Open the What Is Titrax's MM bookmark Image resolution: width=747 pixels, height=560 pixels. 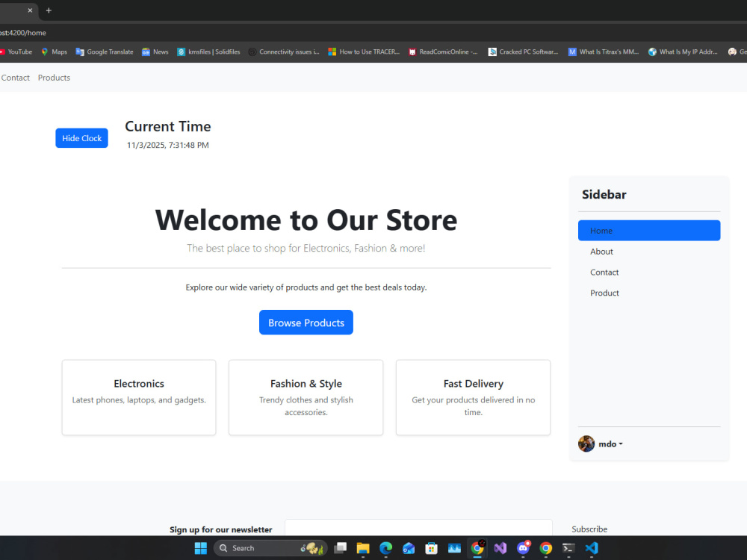pos(604,52)
